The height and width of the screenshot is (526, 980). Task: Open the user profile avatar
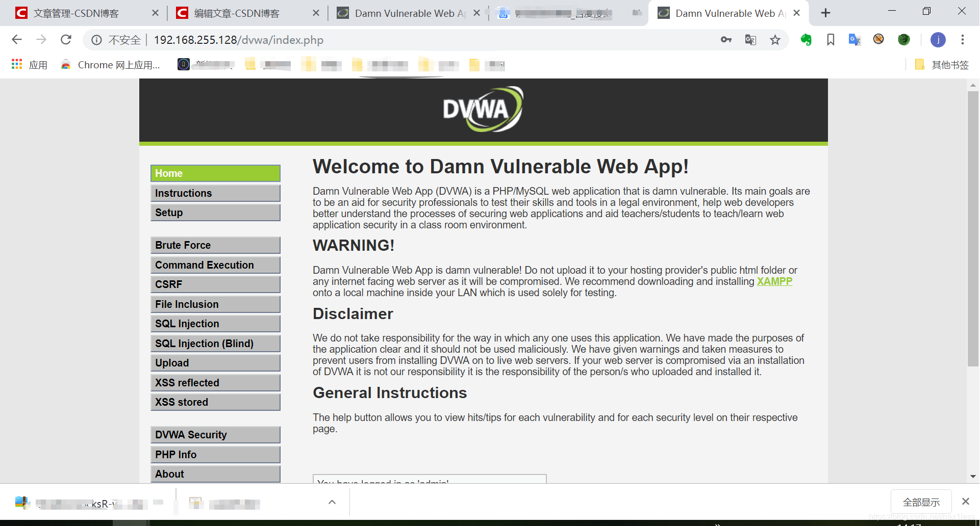[938, 40]
